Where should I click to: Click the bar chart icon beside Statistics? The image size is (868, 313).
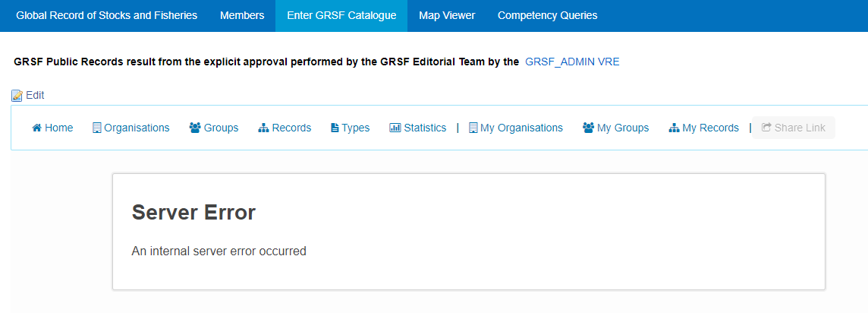point(395,128)
